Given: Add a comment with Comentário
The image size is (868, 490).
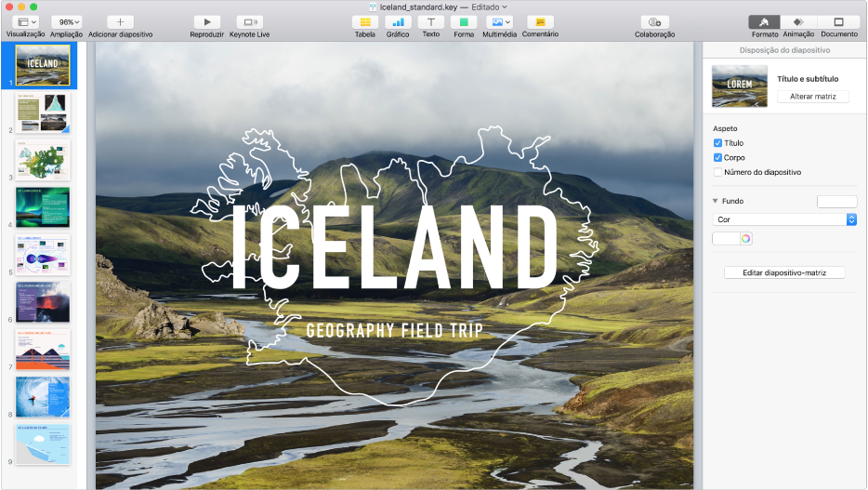Looking at the screenshot, I should click(x=540, y=22).
